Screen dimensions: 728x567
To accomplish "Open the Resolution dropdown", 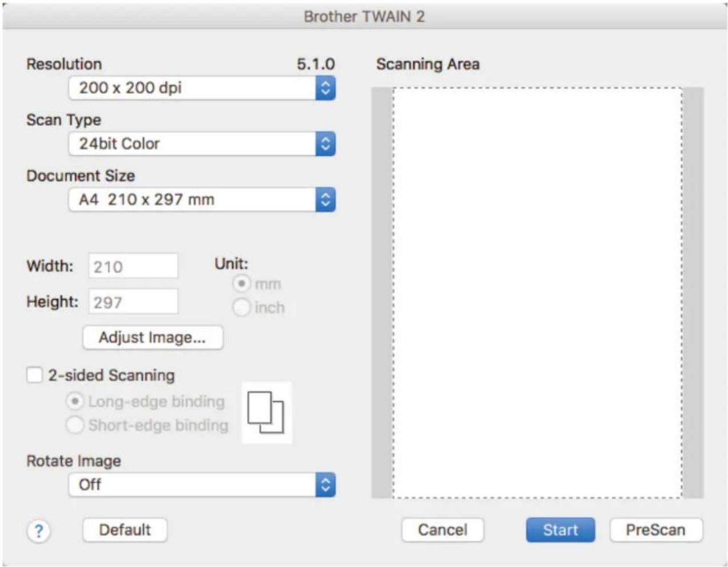I will [202, 88].
